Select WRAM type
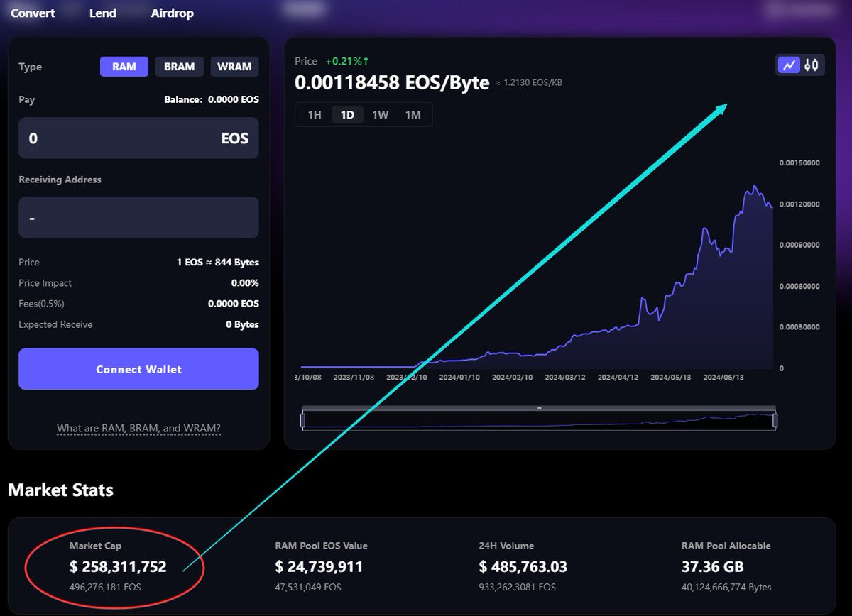The image size is (852, 616). pyautogui.click(x=234, y=67)
